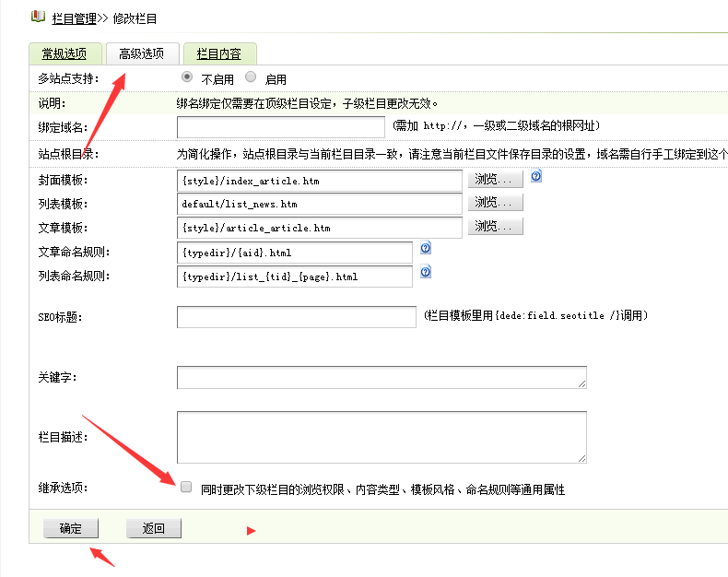Browse for a 列表模板 file
Screen dimensions: 728x577
click(x=498, y=203)
